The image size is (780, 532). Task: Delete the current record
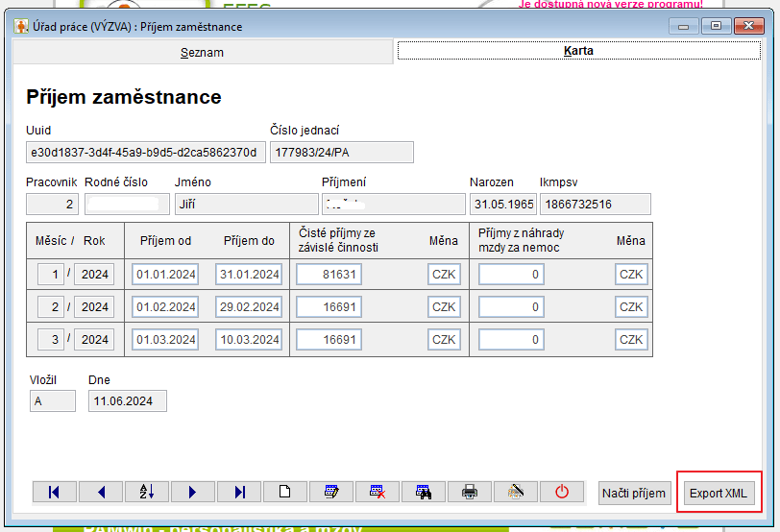[x=378, y=493]
